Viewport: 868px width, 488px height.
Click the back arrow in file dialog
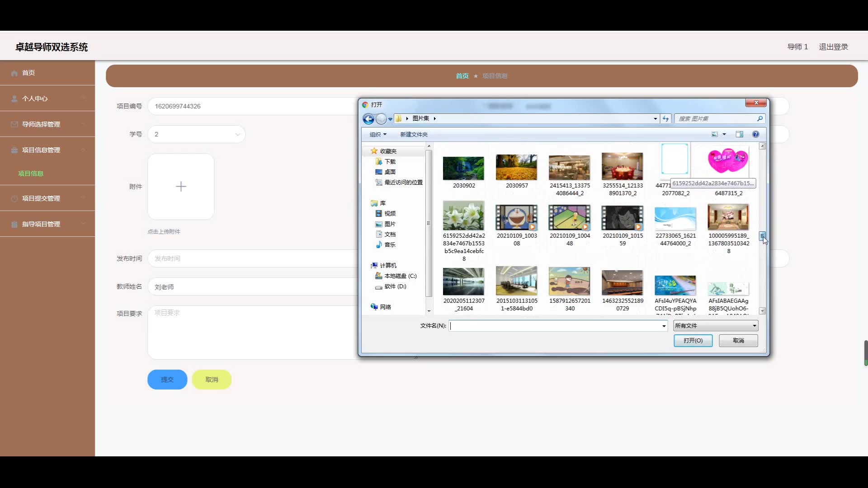368,119
